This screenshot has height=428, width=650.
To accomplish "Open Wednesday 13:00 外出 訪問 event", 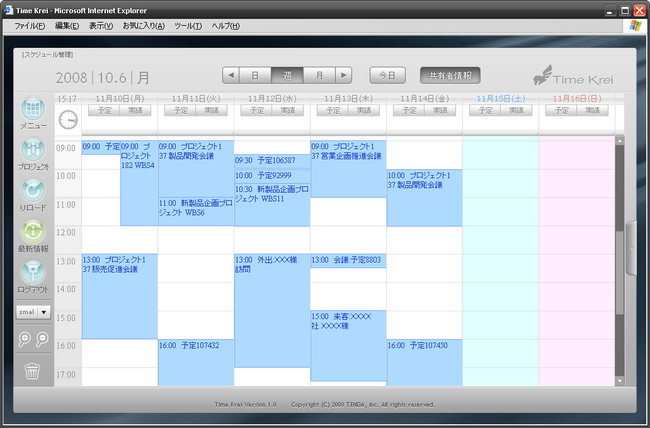I will (x=272, y=311).
